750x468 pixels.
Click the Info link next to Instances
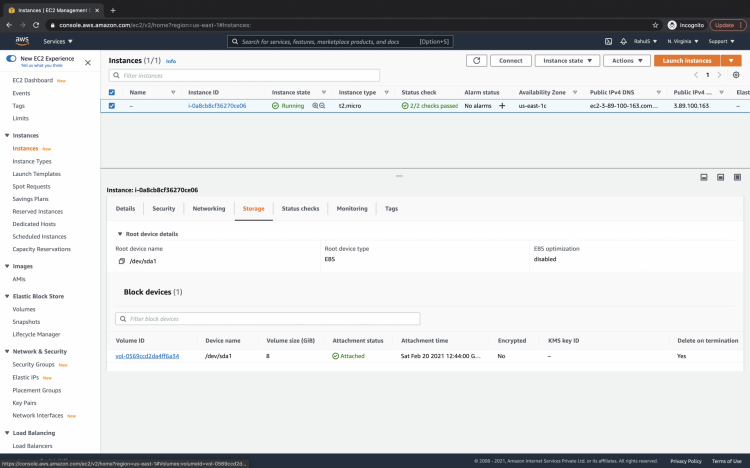point(171,61)
